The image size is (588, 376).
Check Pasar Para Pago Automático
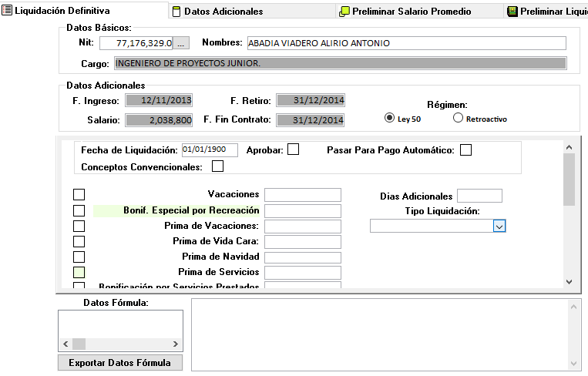465,150
